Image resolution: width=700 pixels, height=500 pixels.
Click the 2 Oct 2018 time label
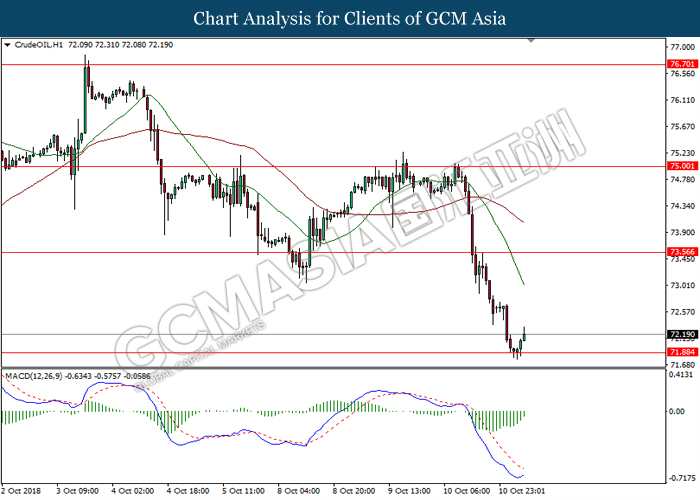coord(21,491)
